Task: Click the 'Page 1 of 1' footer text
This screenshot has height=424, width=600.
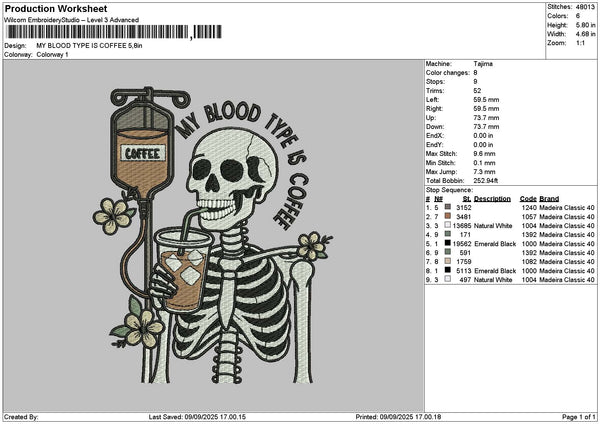Action: (579, 417)
